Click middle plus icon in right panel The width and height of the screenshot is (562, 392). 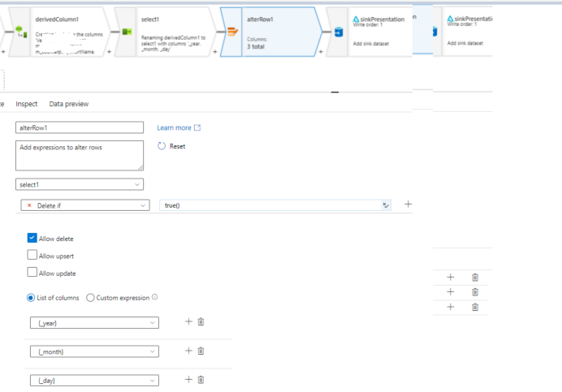click(451, 292)
